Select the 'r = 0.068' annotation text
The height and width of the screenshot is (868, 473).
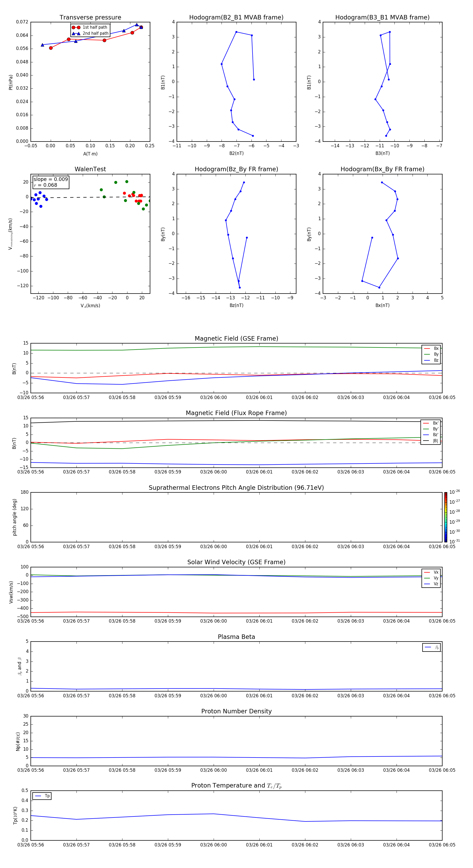click(45, 185)
